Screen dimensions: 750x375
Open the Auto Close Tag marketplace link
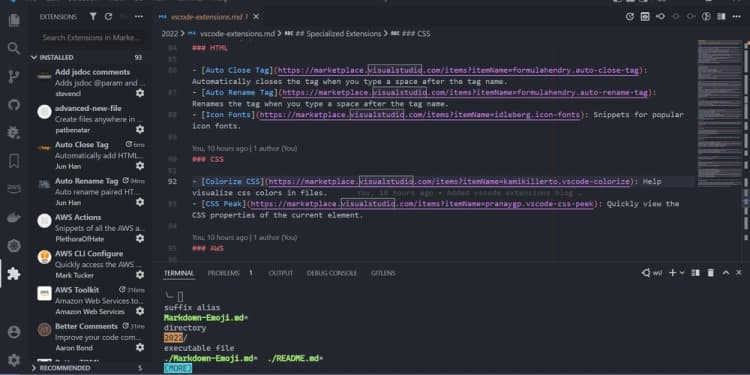point(458,70)
